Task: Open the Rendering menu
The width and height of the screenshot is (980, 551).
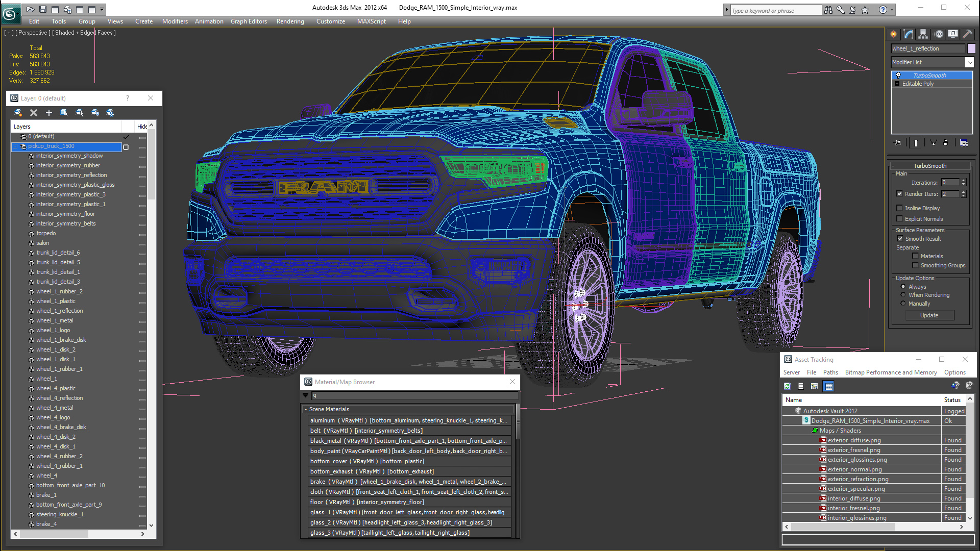Action: 290,21
